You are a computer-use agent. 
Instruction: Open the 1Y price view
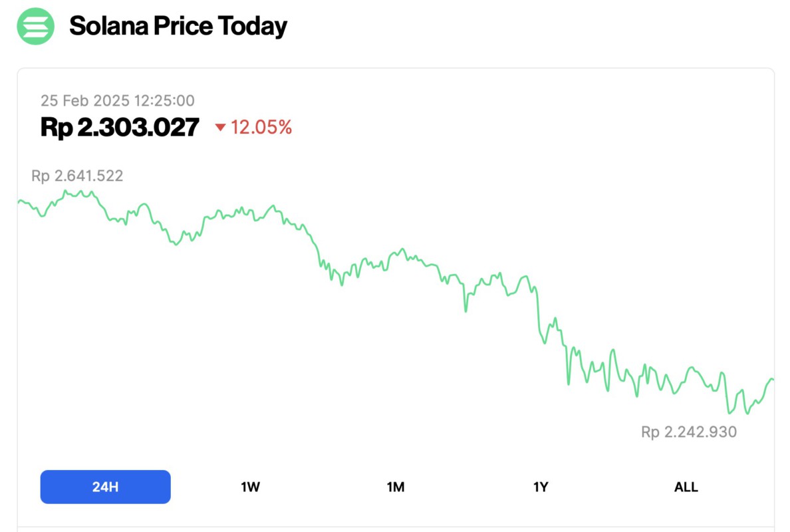click(541, 487)
